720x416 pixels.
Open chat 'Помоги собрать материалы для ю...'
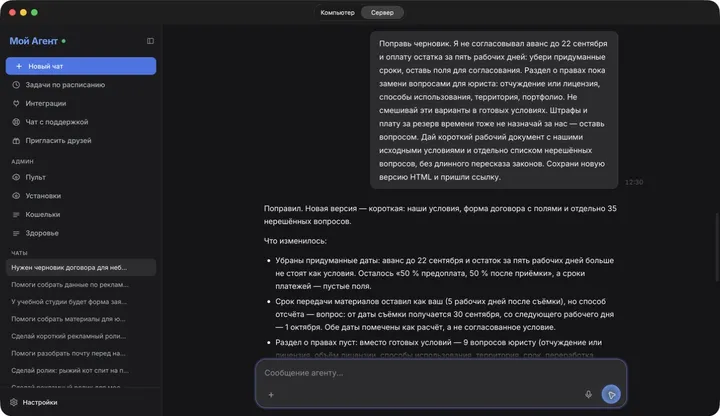click(x=81, y=319)
